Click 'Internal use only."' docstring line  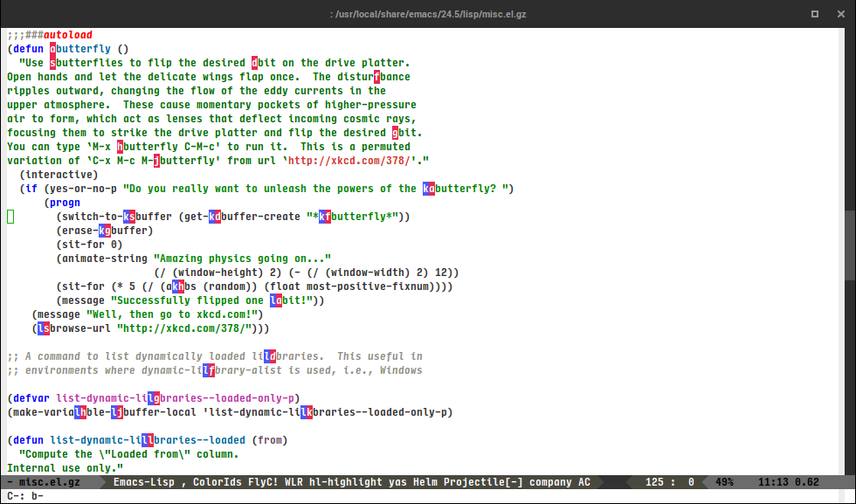(65, 468)
